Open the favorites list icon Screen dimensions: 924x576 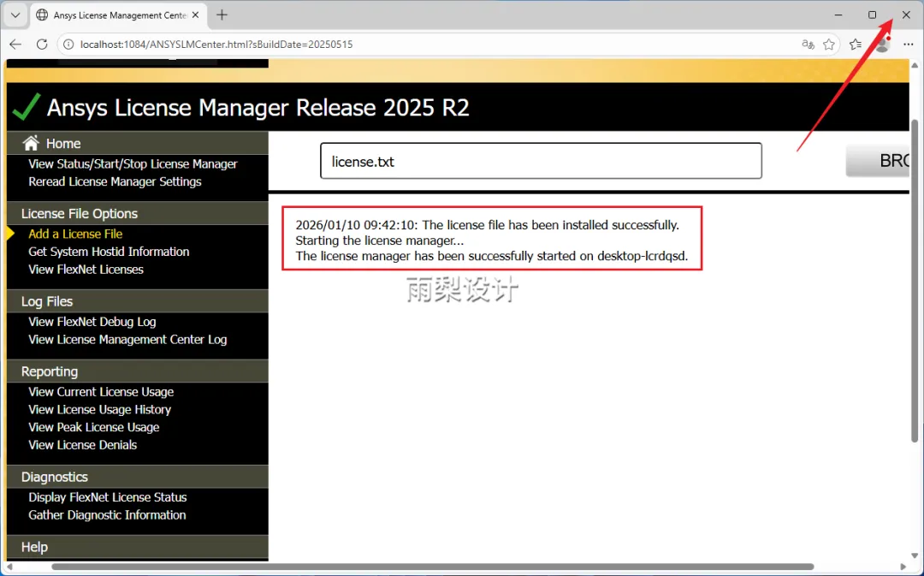click(x=856, y=45)
